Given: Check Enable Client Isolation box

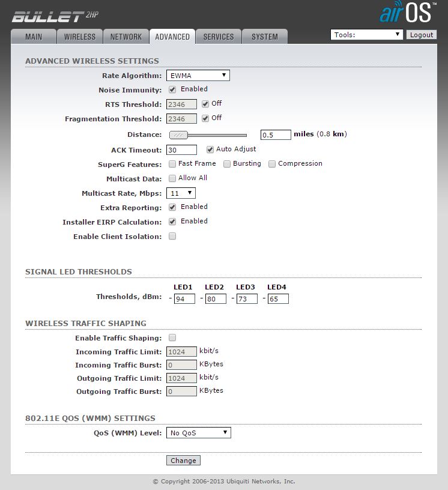Looking at the screenshot, I should click(172, 236).
